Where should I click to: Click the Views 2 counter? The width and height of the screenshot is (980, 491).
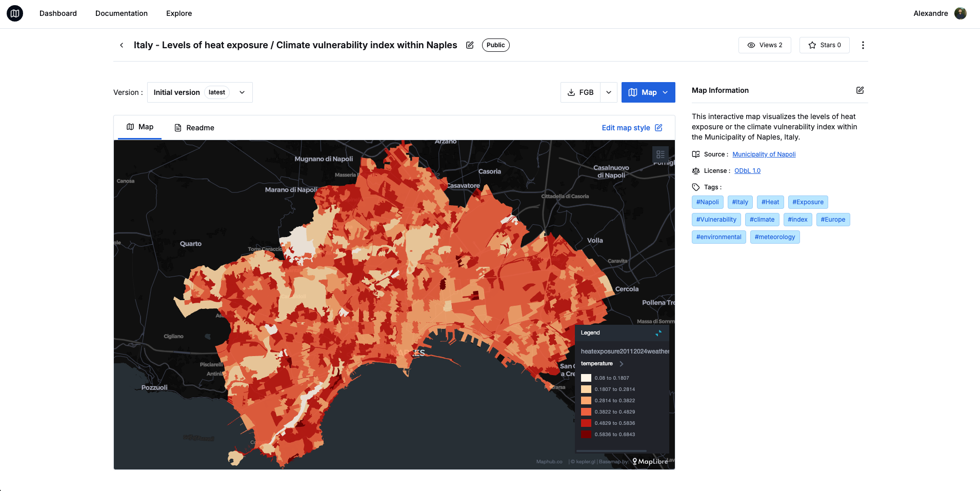[x=765, y=45]
